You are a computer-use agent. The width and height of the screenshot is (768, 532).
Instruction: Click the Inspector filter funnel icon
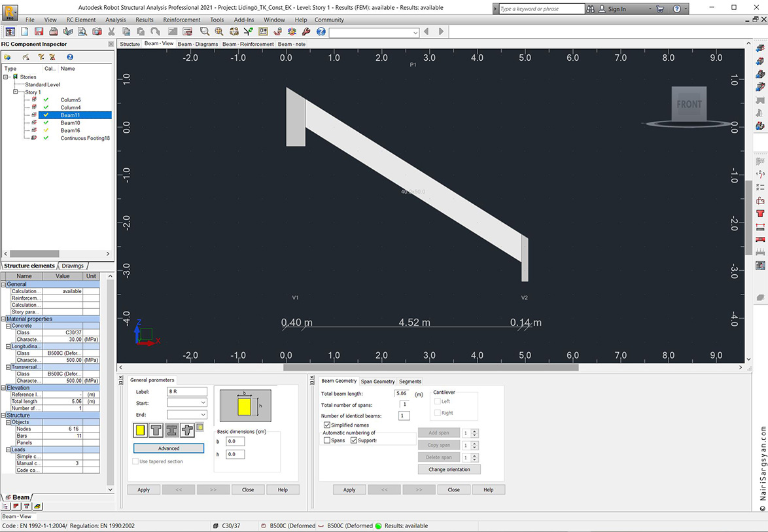click(x=41, y=58)
